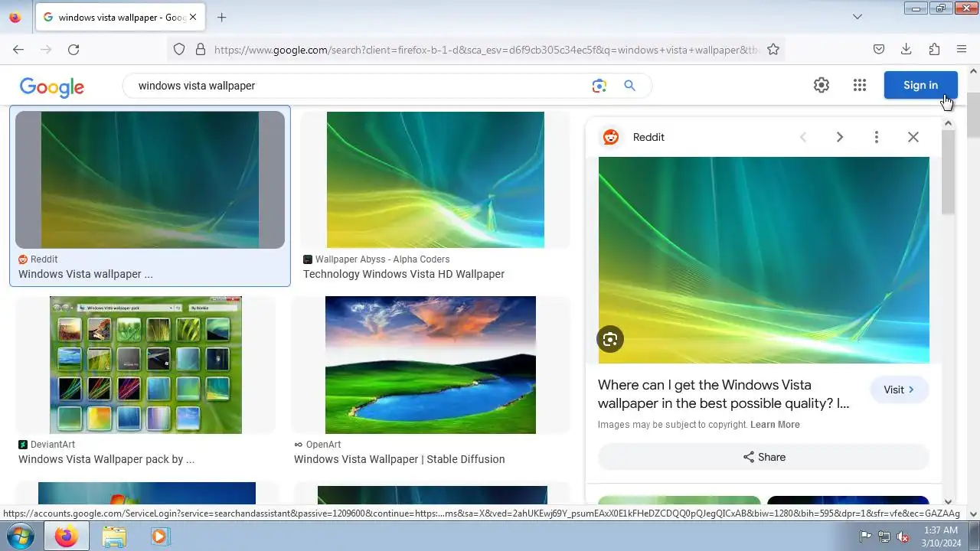Submit search with the magnifier icon
Image resolution: width=980 pixels, height=551 pixels.
629,86
